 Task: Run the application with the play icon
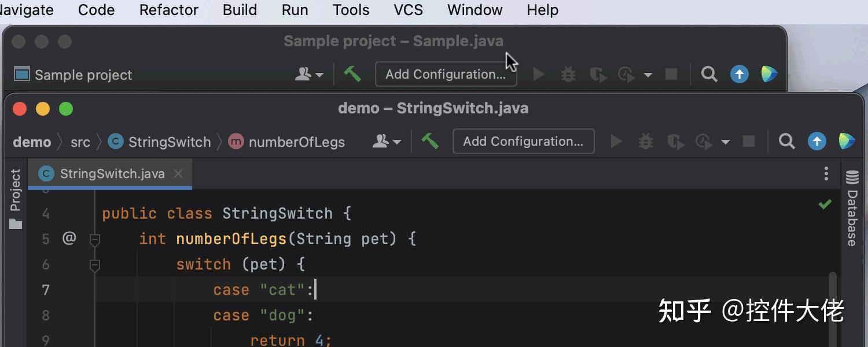[x=616, y=141]
